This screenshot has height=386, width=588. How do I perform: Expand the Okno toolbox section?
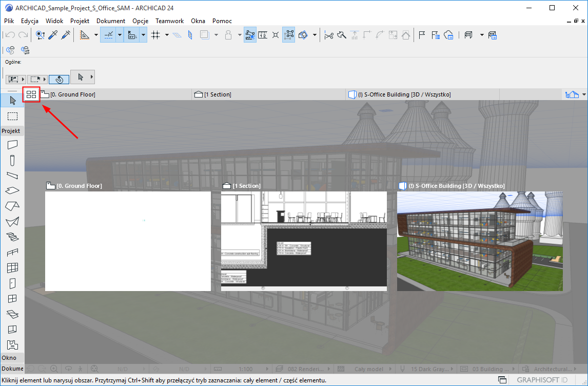click(x=9, y=358)
